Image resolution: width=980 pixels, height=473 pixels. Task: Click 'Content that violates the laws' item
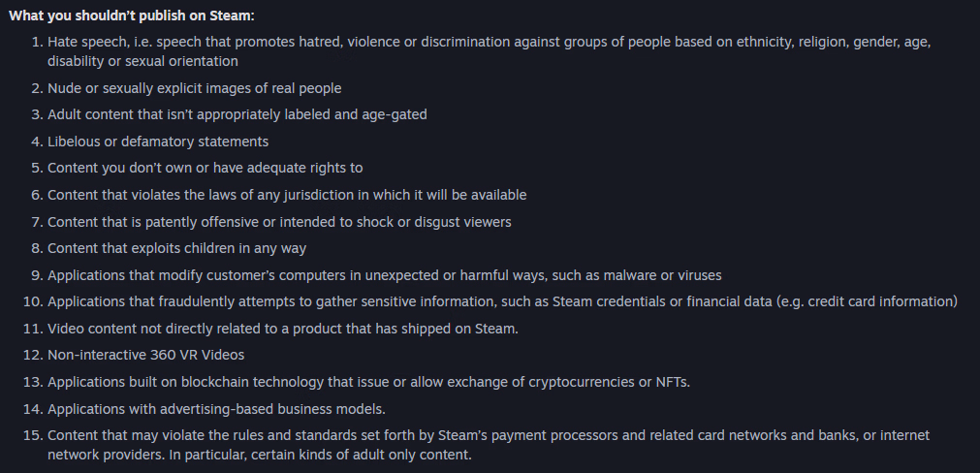[287, 195]
